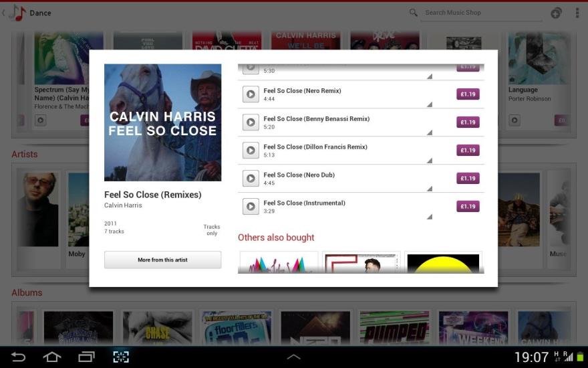Play preview of Feel So Close (Instrumental)
Image resolution: width=588 pixels, height=368 pixels.
251,207
